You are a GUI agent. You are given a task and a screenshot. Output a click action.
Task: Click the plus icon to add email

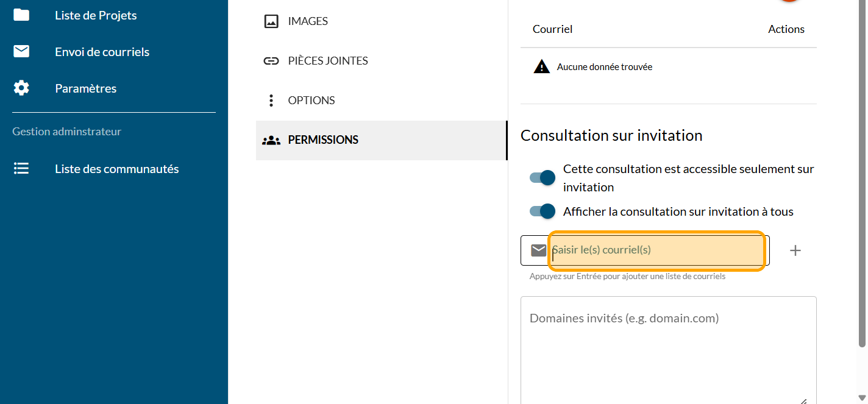pyautogui.click(x=795, y=250)
